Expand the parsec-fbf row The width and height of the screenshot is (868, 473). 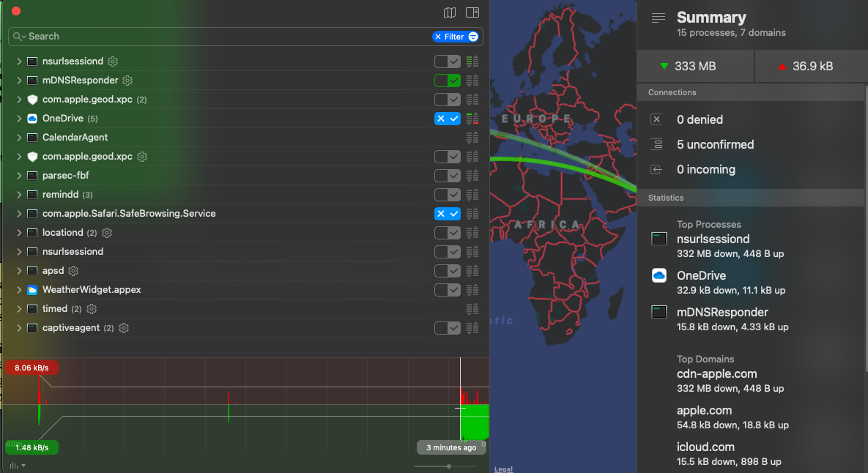(19, 176)
